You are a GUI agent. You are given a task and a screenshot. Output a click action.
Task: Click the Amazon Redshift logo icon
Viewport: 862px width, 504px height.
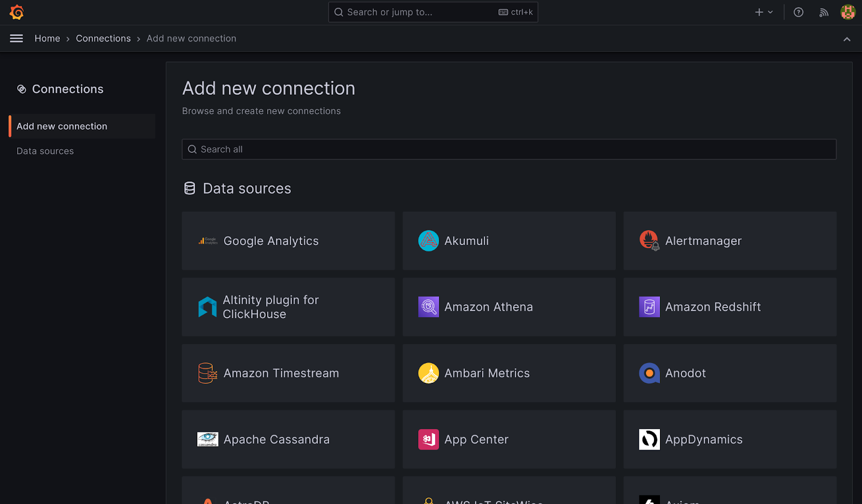click(x=649, y=307)
